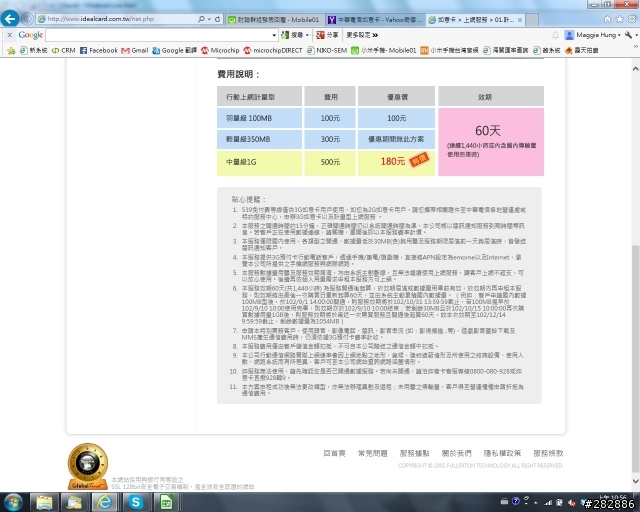The width and height of the screenshot is (640, 512).
Task: Expand the address bar dropdown arrow
Action: pyautogui.click(x=209, y=19)
